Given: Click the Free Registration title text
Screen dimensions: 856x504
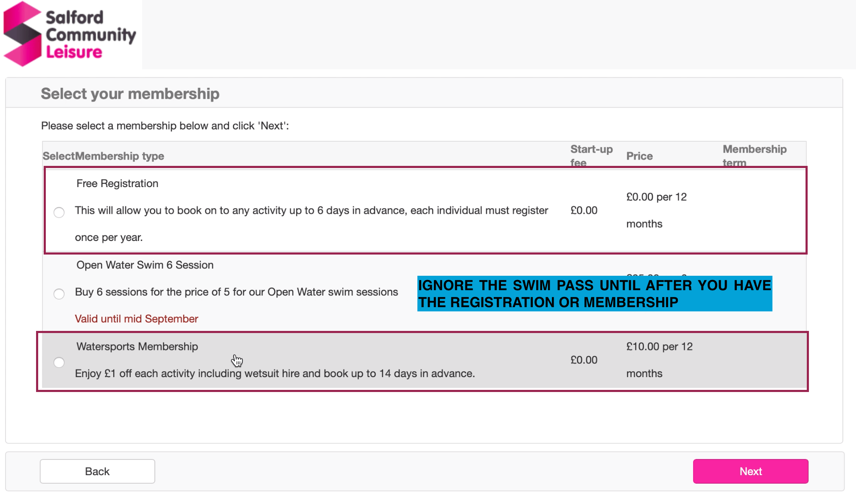Looking at the screenshot, I should 117,183.
